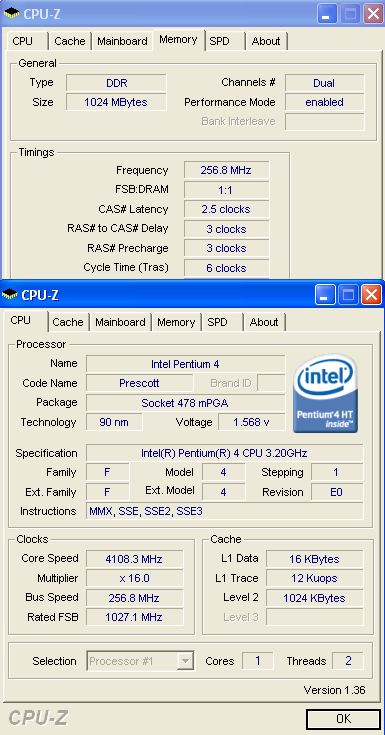Open the Cache tab in the back Memory window
This screenshot has width=385, height=735.
pyautogui.click(x=70, y=41)
